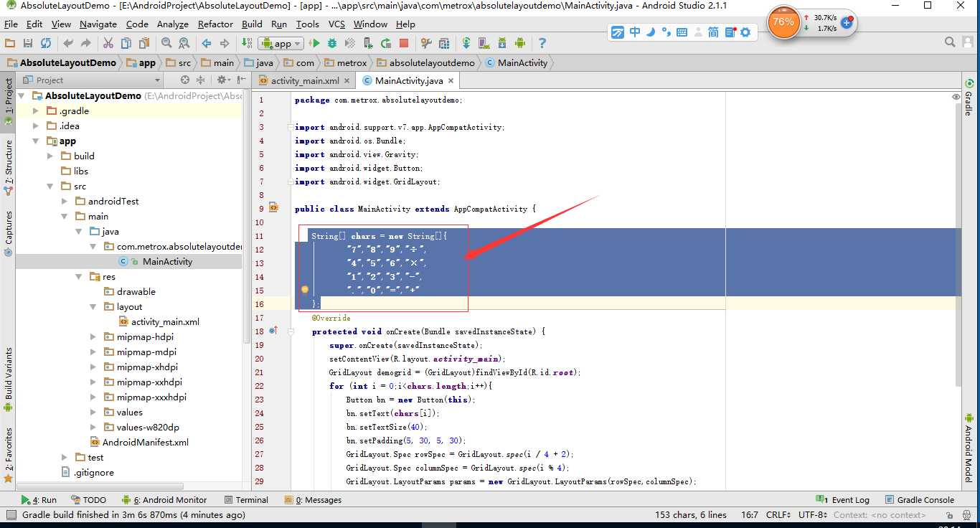Toggle the Android Model side panel
The image size is (980, 528).
[x=969, y=448]
